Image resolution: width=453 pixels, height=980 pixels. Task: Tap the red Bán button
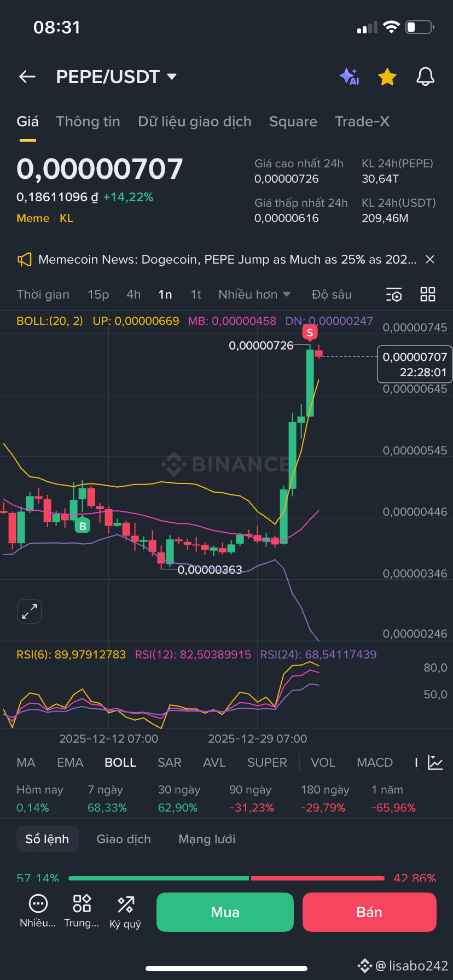[x=369, y=912]
